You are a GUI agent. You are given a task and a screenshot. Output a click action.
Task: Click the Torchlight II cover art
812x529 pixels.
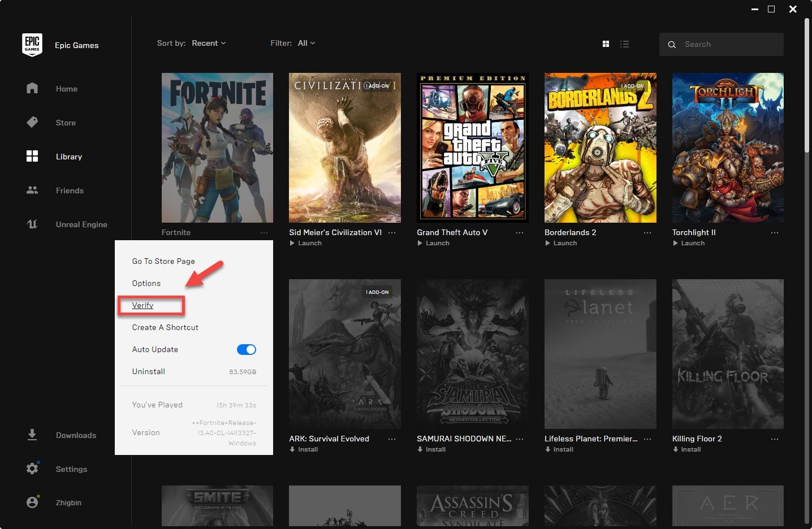728,148
